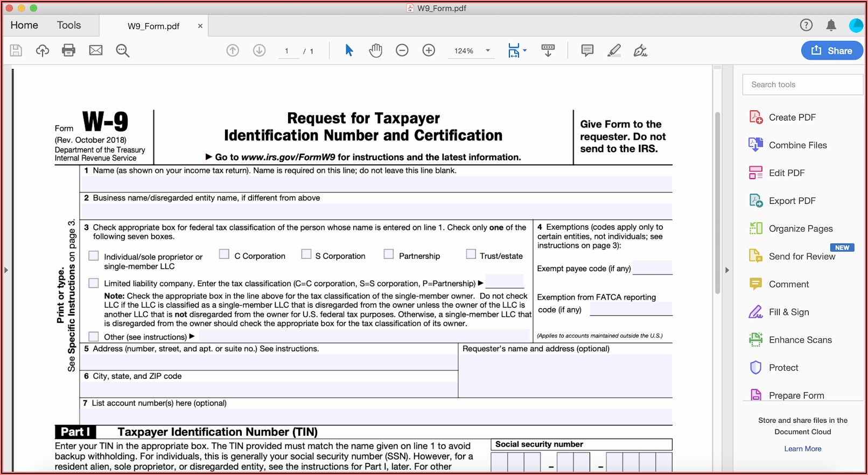868x475 pixels.
Task: Click the Save file icon
Action: tap(16, 51)
